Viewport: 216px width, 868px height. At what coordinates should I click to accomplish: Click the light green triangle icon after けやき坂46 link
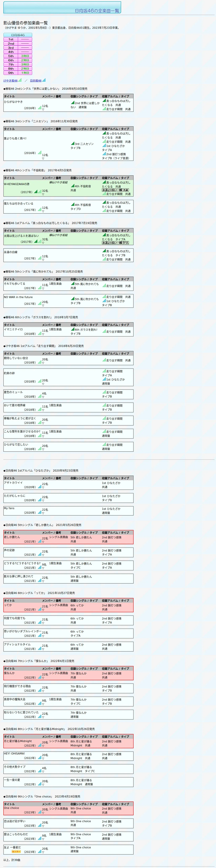click(x=20, y=80)
